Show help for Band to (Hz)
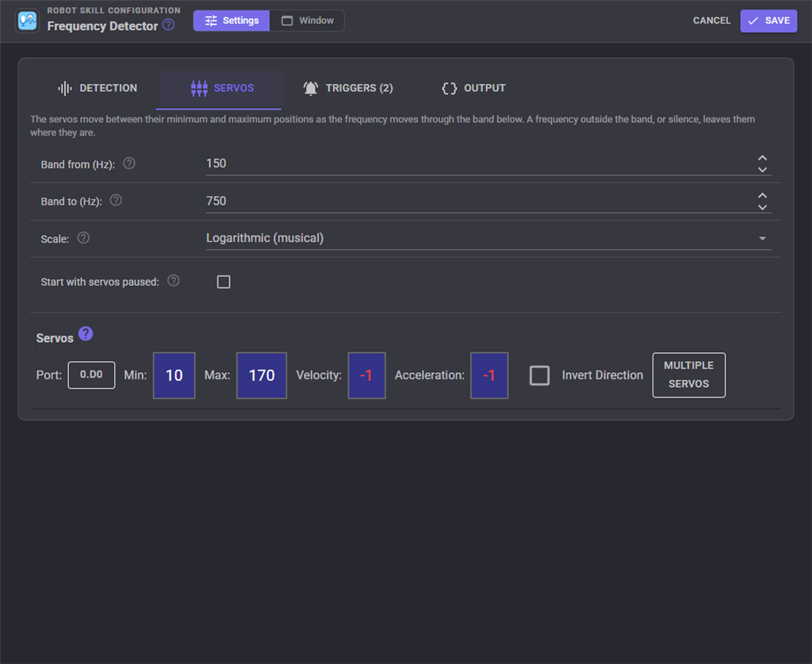Viewport: 812px width, 664px height. point(116,201)
